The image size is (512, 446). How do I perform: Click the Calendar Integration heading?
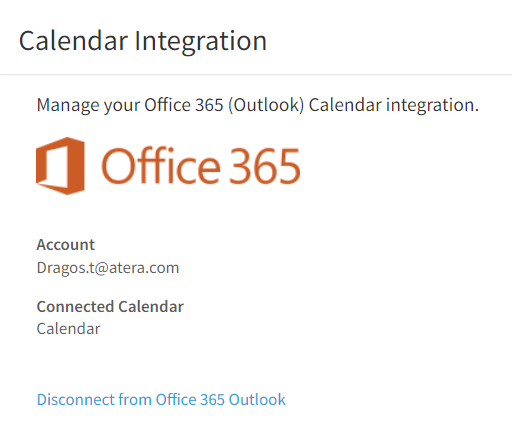point(143,41)
